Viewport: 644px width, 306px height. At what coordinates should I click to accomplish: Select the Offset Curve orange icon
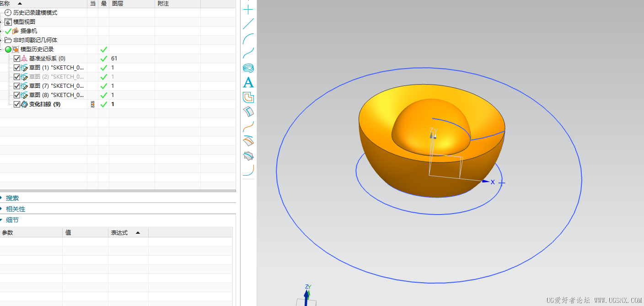[x=248, y=97]
